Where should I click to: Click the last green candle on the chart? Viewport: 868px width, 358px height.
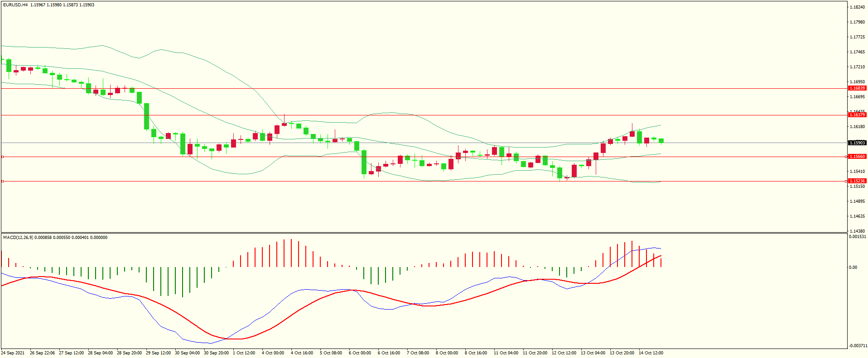[x=661, y=141]
